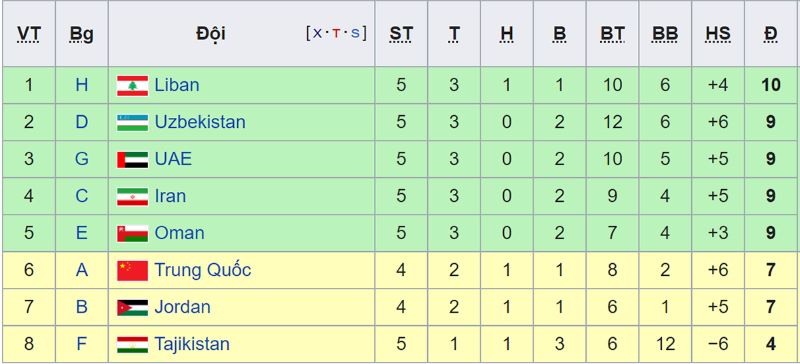Click the red 't' talk link in header
This screenshot has width=800, height=364.
pyautogui.click(x=336, y=34)
